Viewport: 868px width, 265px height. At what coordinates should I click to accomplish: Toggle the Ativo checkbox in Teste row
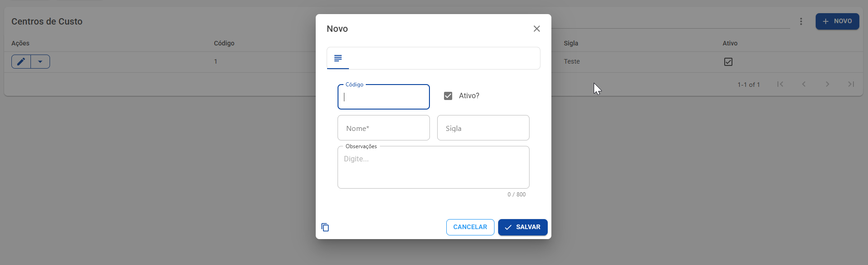[728, 62]
